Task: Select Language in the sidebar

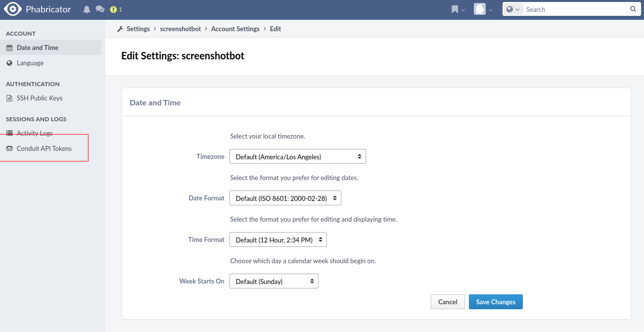Action: pos(30,63)
